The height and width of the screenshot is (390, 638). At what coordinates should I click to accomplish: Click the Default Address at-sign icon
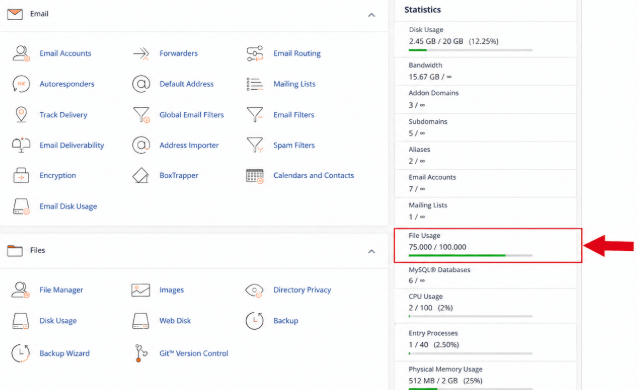(141, 84)
